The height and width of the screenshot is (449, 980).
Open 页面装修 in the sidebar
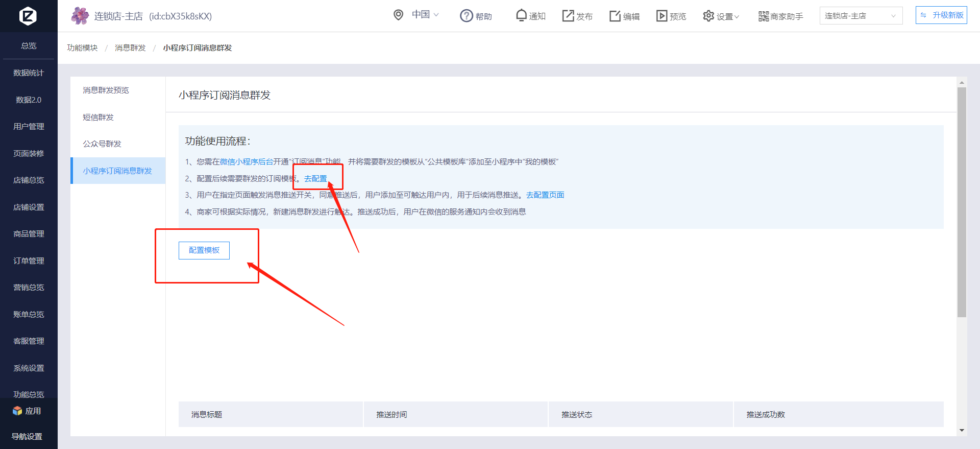[29, 153]
